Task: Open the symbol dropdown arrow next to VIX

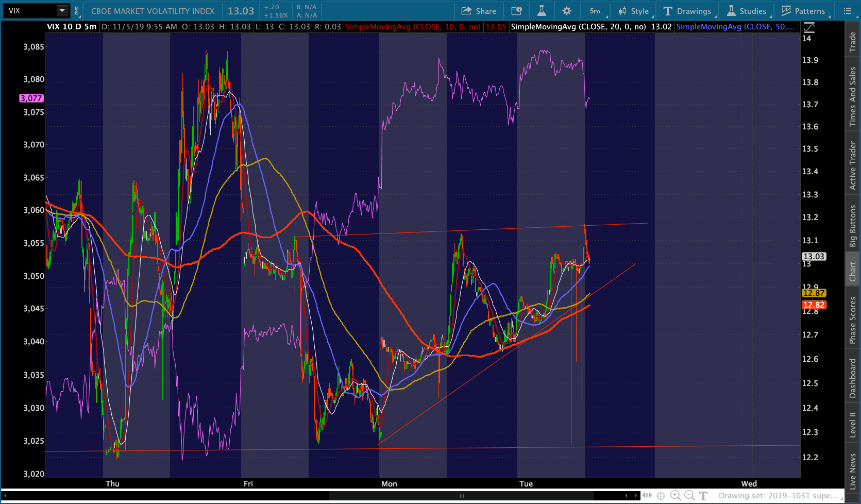Action: tap(62, 11)
